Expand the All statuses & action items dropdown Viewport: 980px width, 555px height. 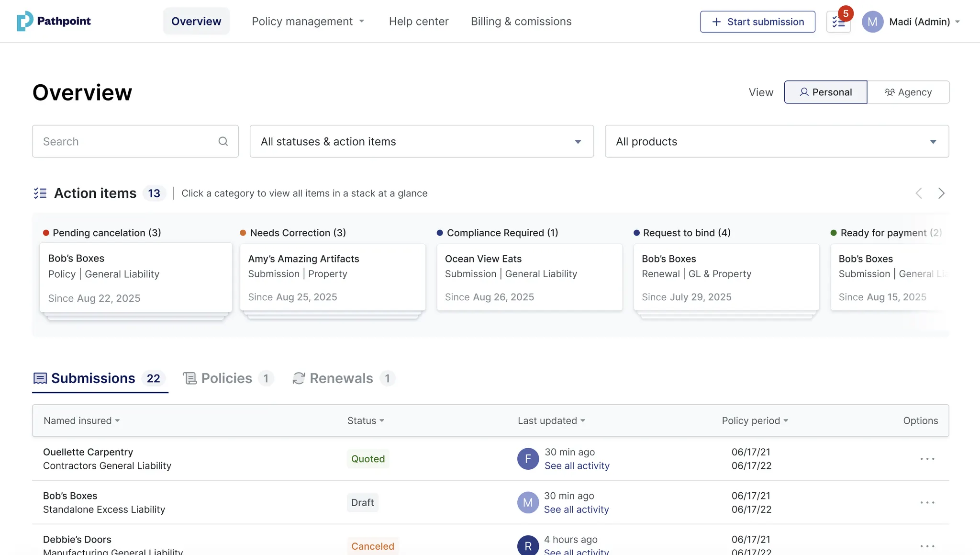click(422, 141)
